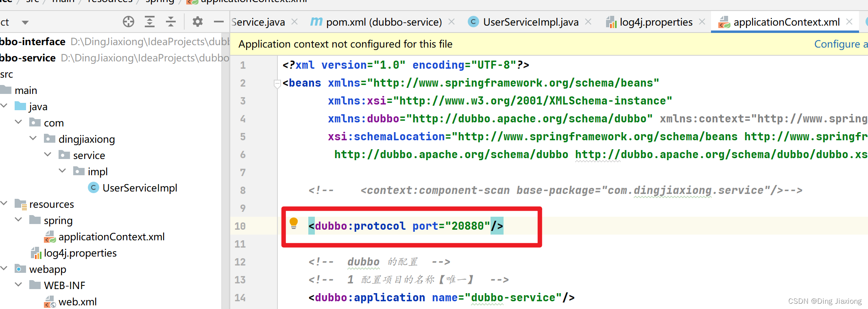The width and height of the screenshot is (868, 309).
Task: Select the impl package
Action: click(x=98, y=172)
